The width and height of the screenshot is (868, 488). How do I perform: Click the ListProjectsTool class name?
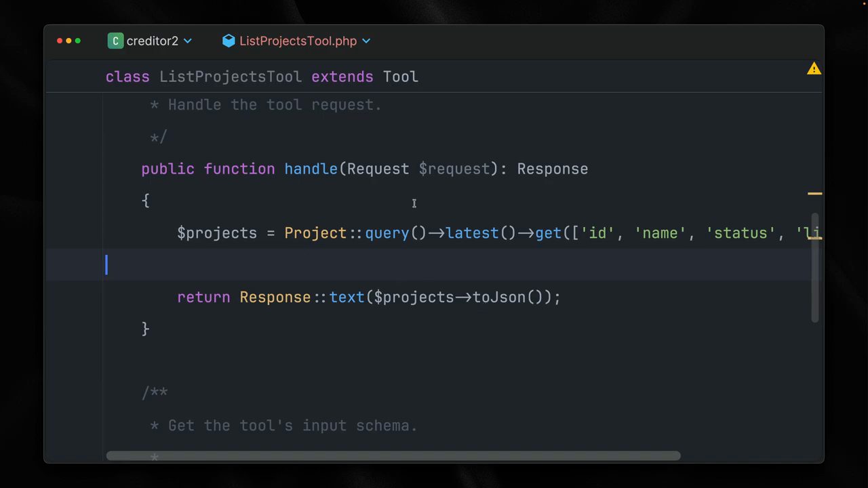point(231,77)
